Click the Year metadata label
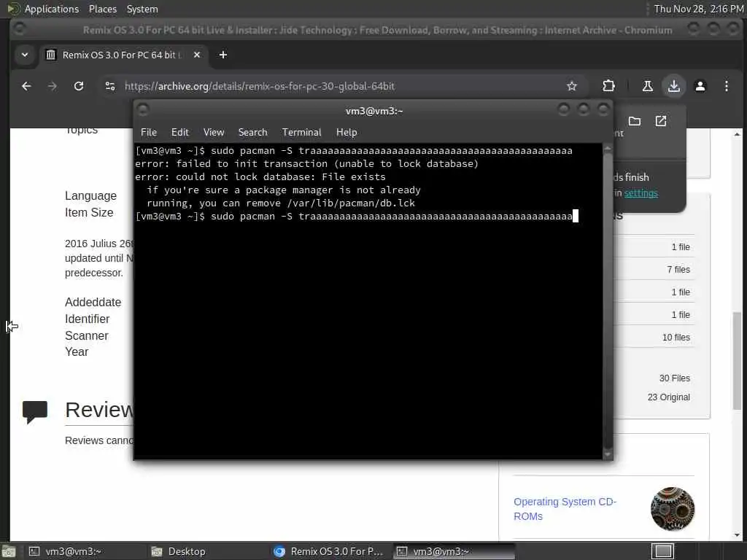Image resolution: width=747 pixels, height=560 pixels. [77, 352]
